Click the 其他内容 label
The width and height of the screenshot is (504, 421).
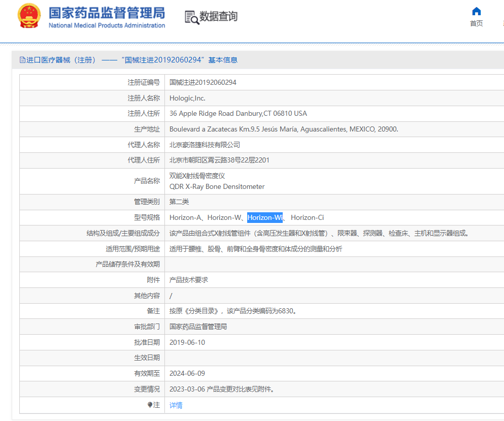147,296
